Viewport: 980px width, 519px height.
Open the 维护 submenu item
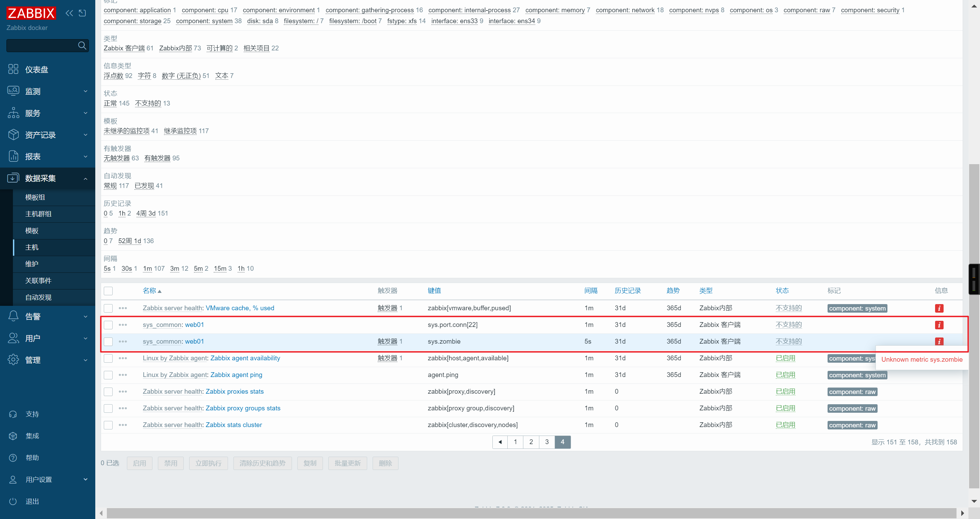[54, 264]
